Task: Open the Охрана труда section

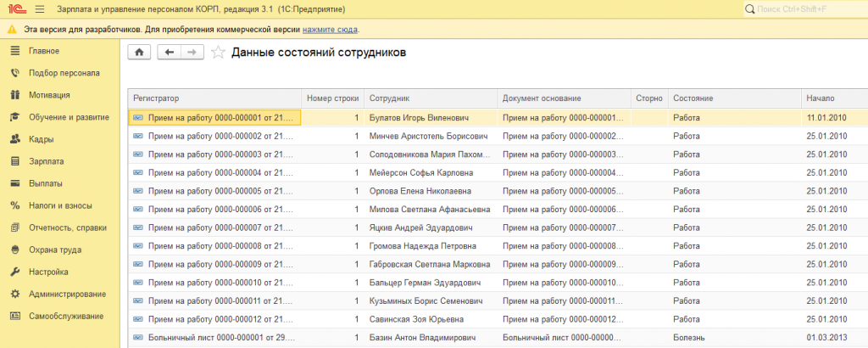Action: 55,250
